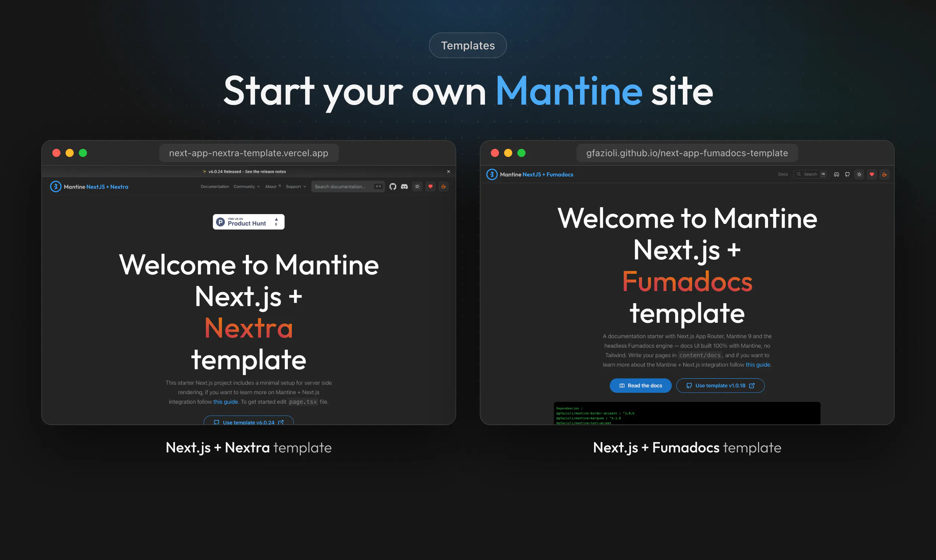The height and width of the screenshot is (560, 936).
Task: Click the heart sponsor icon in Nextra header
Action: (x=430, y=186)
